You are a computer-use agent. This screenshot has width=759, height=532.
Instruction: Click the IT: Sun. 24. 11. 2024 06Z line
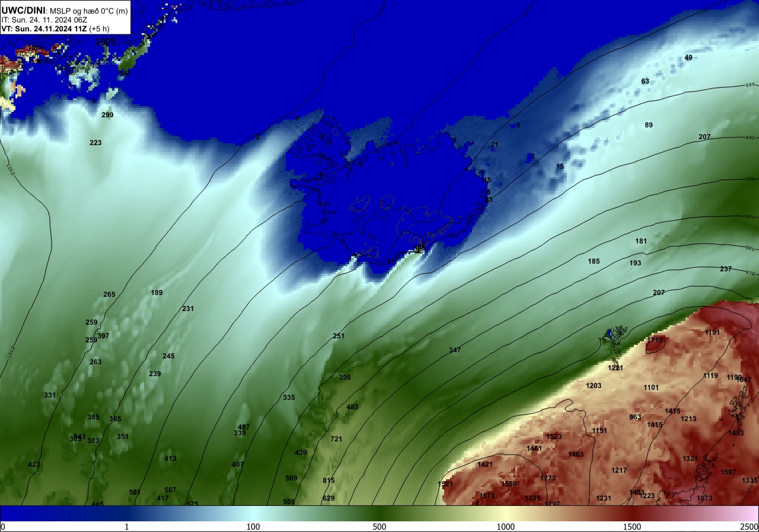pos(44,20)
